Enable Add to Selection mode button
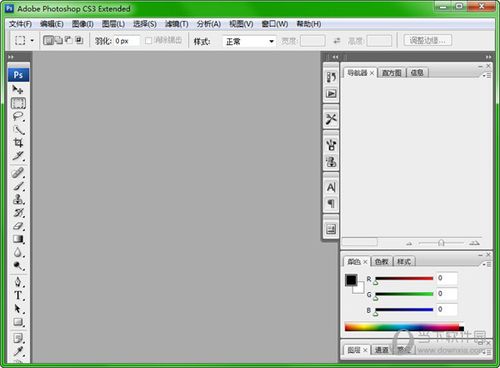 (59, 40)
